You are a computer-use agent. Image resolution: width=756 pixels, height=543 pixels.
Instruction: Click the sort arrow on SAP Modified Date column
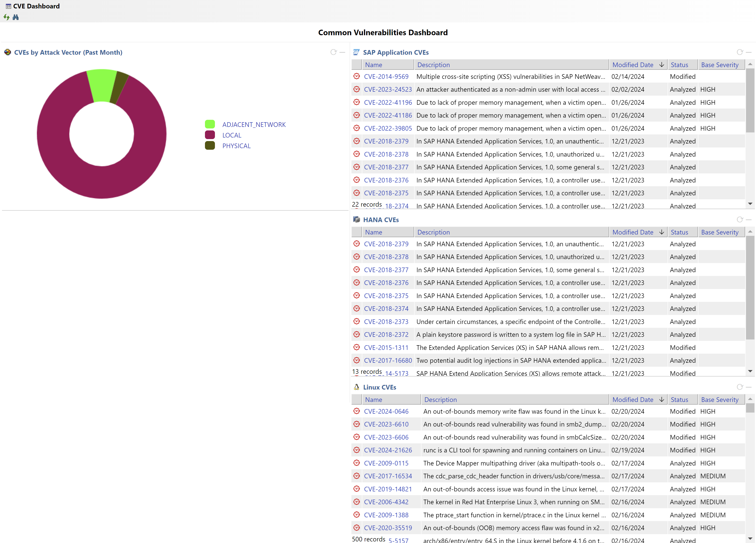tap(662, 65)
